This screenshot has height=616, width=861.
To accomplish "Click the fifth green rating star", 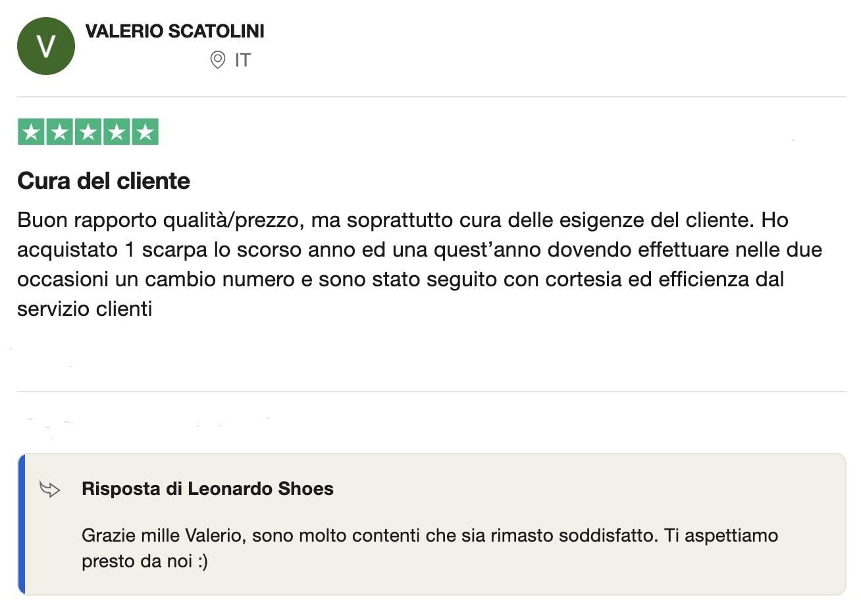I will 145,132.
